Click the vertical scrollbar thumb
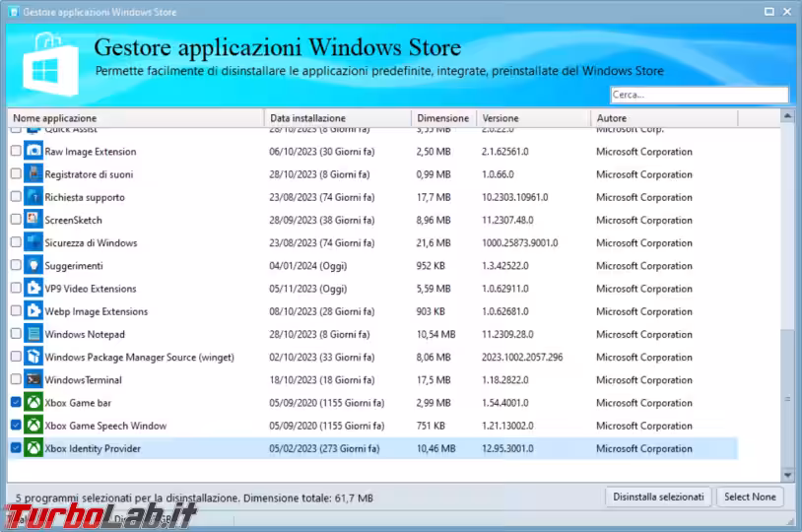The image size is (802, 532). pos(787,399)
